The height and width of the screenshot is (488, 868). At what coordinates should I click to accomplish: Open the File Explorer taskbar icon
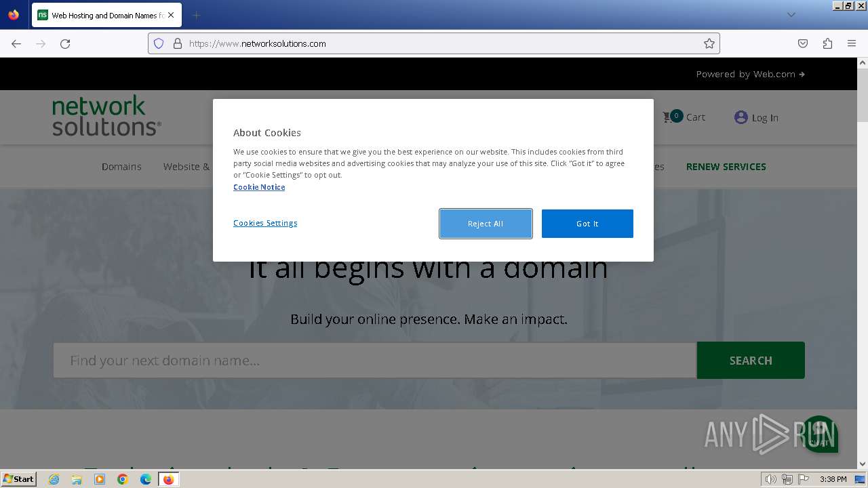pos(77,479)
